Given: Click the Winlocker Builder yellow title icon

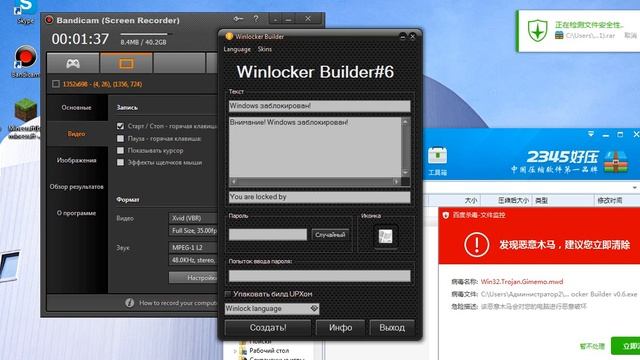Looking at the screenshot, I should click(229, 36).
